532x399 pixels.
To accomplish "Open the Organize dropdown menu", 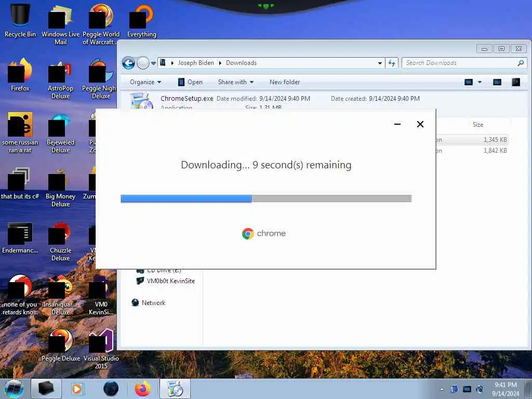I will (x=145, y=82).
